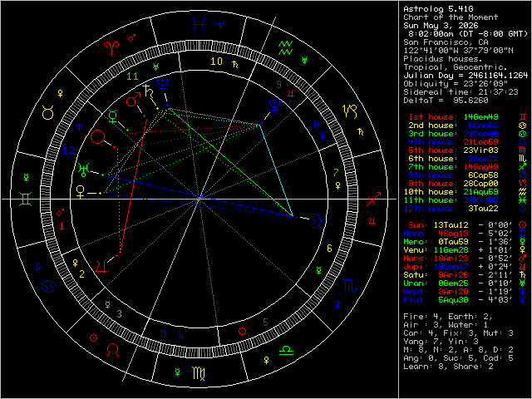This screenshot has height=399, width=532.
Task: Select the large green Uranus glyph inside the wheel
Action: point(83,170)
